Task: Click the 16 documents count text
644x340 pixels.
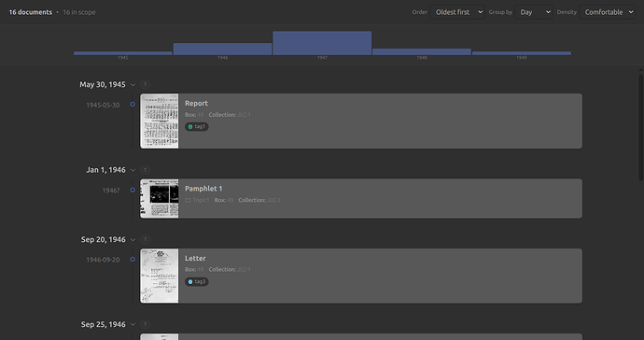Action: point(31,12)
